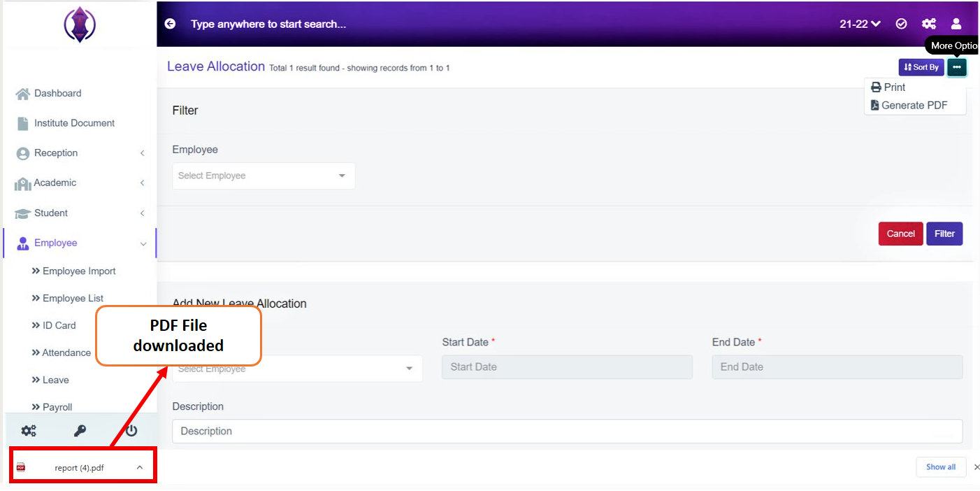Open the Attendance submenu item
Image resolution: width=980 pixels, height=491 pixels.
[62, 353]
